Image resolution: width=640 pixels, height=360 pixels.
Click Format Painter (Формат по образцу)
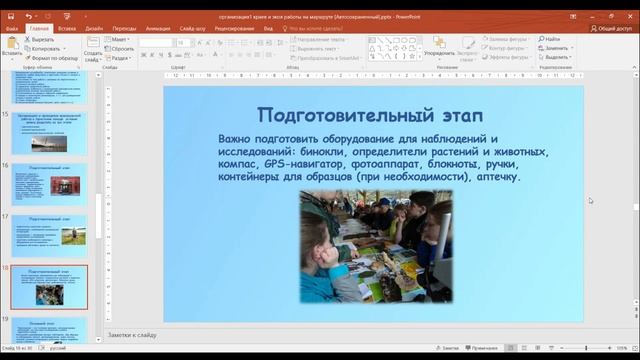(x=51, y=58)
